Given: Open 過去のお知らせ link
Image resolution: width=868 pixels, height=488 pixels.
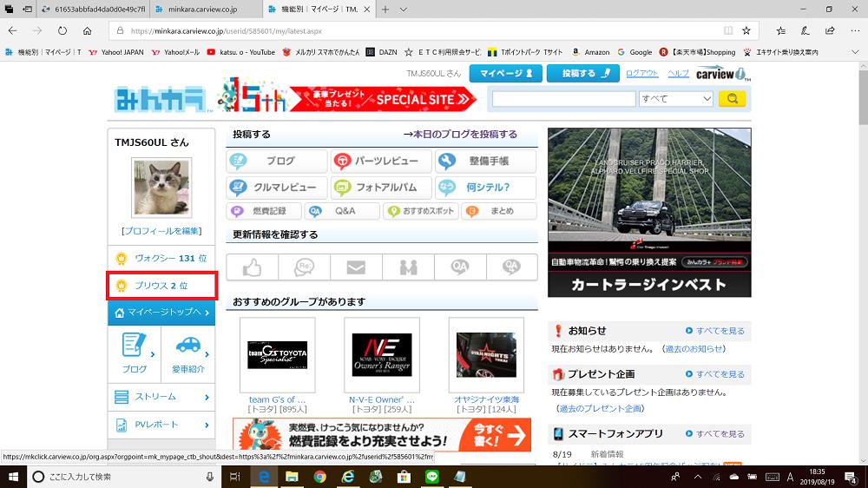Looking at the screenshot, I should [x=694, y=349].
